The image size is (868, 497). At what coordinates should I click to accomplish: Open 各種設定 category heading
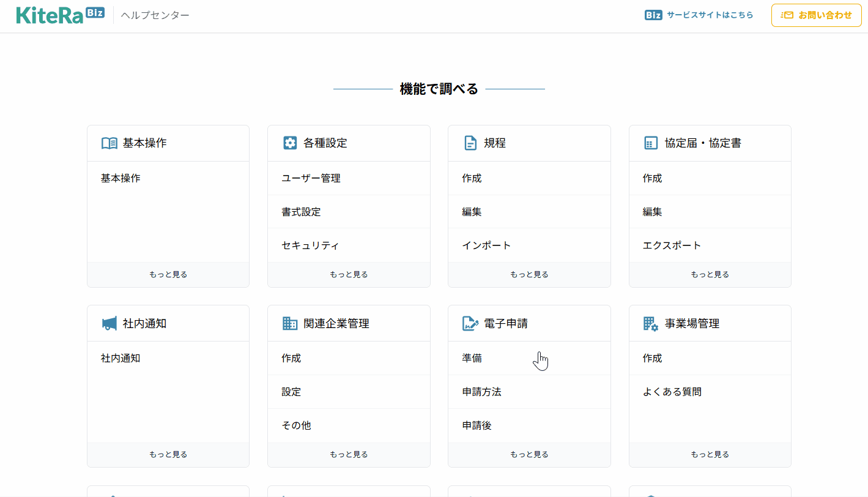(325, 143)
